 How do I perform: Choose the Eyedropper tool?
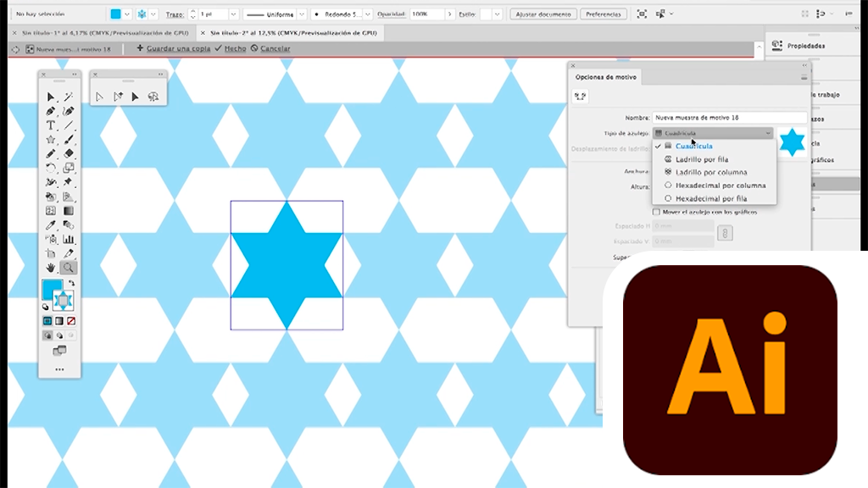(x=51, y=225)
